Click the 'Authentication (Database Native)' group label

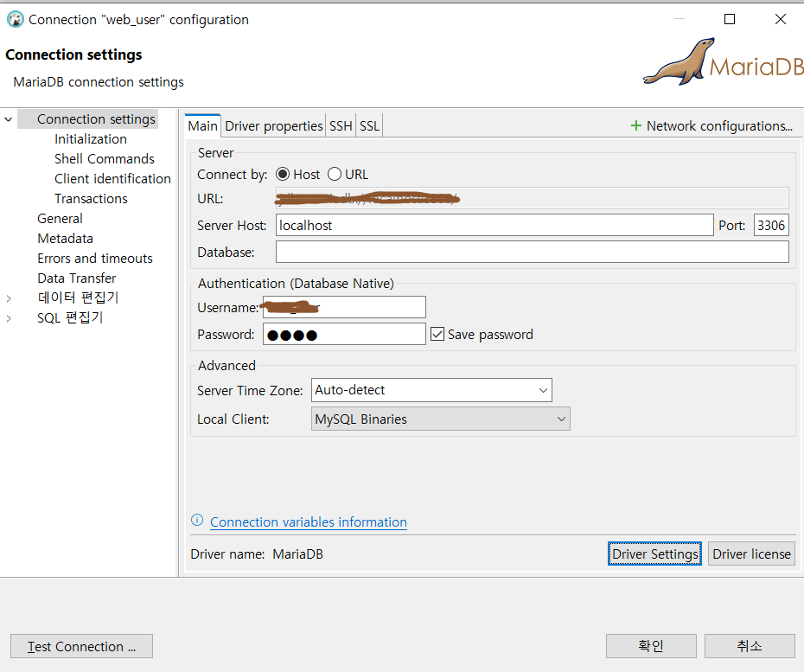pos(296,283)
